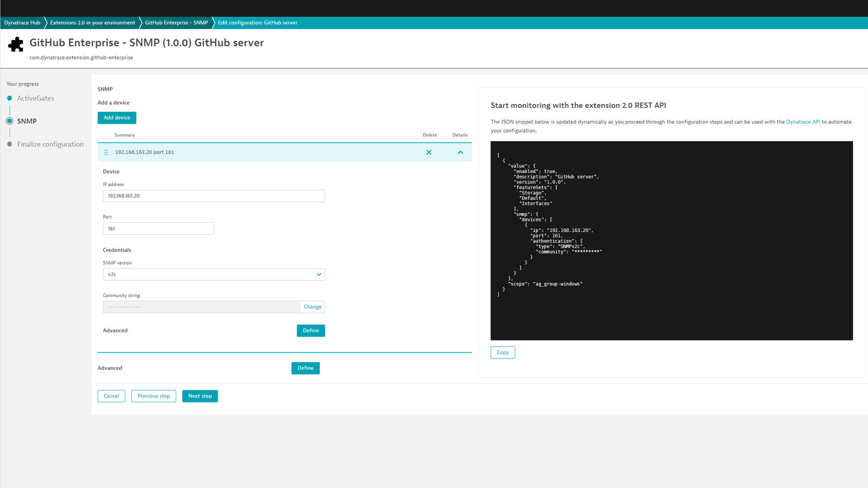Go to Dynatrace Hub breadcrumb
The height and width of the screenshot is (488, 868).
coord(22,23)
